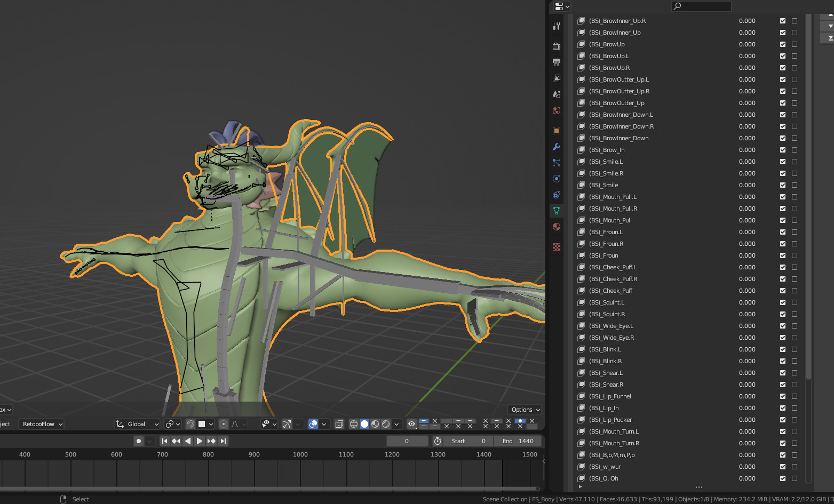Open overlays options dropdown arrow
Viewport: 834px width, 504px height.
pyautogui.click(x=324, y=424)
